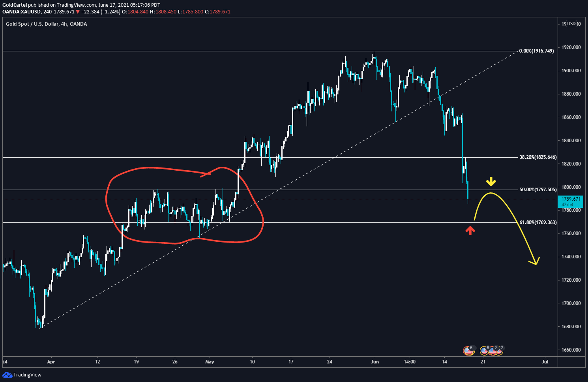Click the high value H:1808.450

pyautogui.click(x=163, y=12)
